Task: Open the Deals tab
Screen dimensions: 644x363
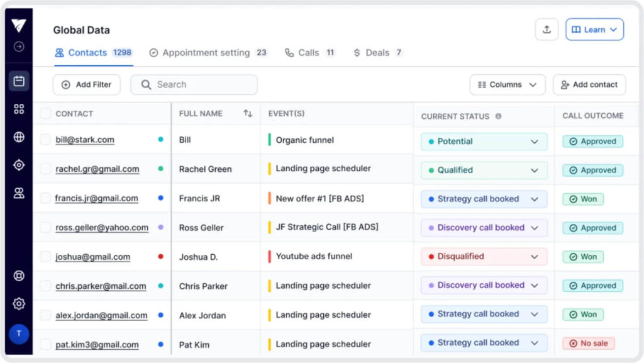Action: 377,53
